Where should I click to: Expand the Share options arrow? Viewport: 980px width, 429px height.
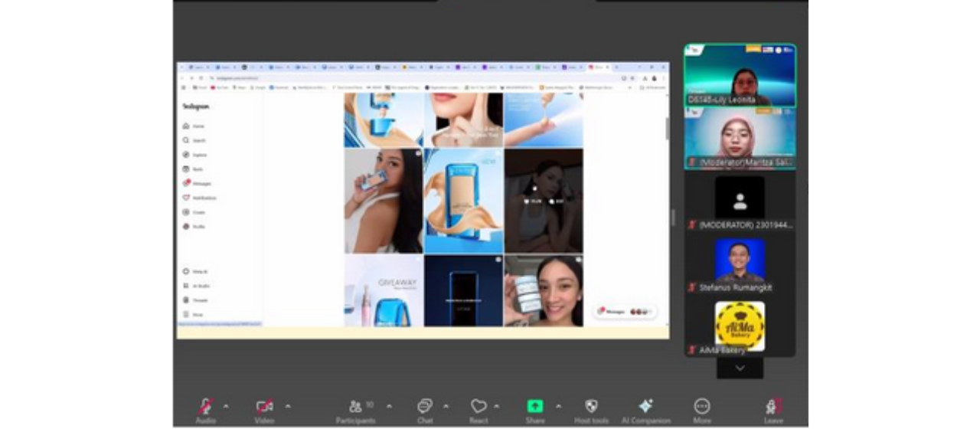point(558,406)
